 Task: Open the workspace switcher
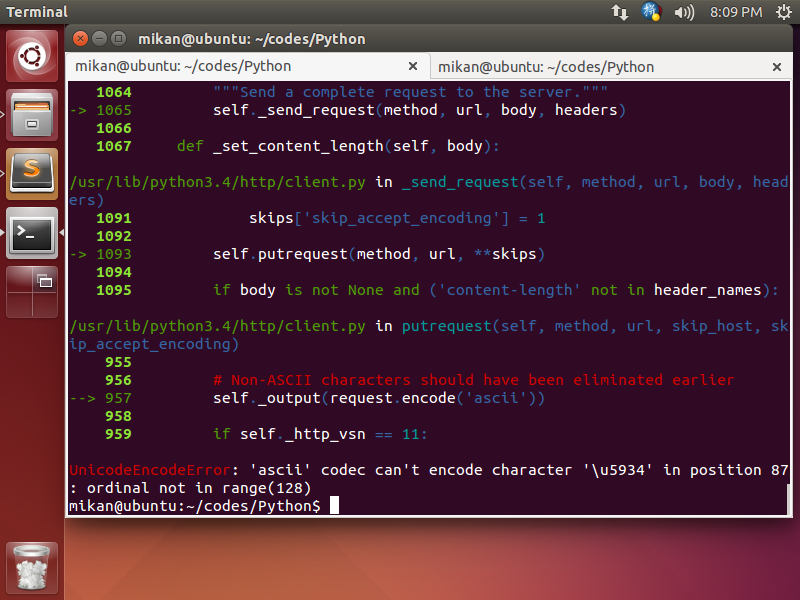pos(31,290)
